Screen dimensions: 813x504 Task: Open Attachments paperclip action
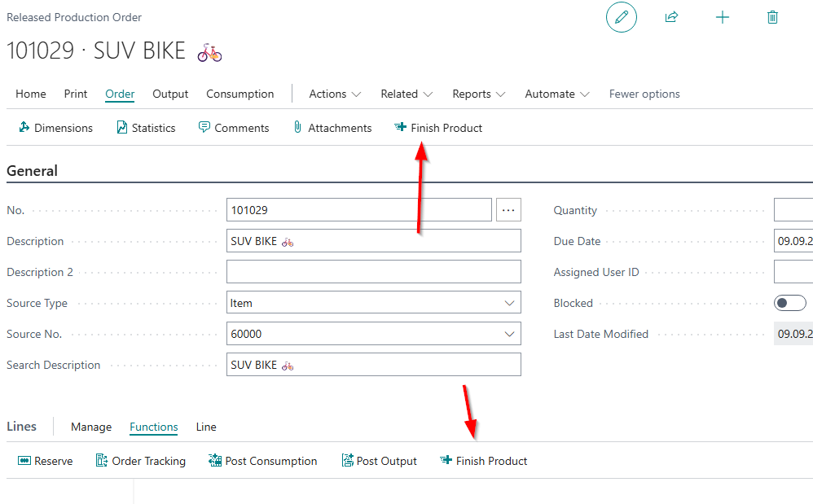[332, 128]
